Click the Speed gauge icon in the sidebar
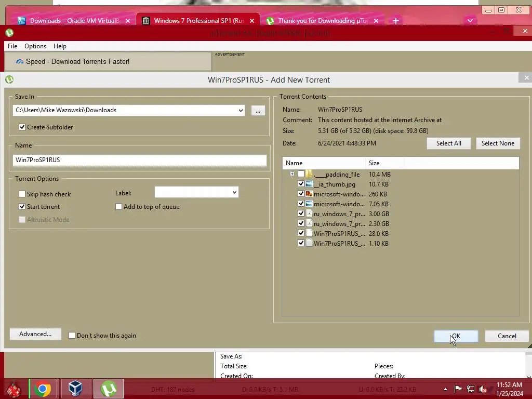Screen dimensions: 532x399 (19, 61)
